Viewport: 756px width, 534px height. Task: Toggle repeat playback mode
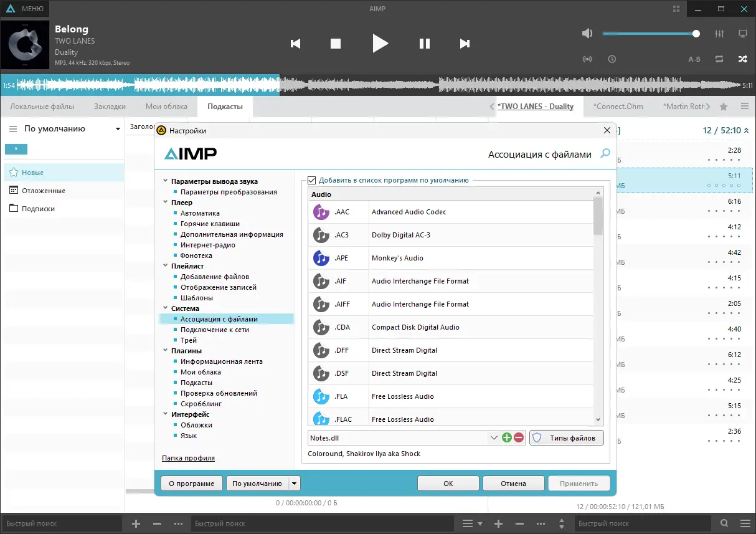click(x=719, y=59)
